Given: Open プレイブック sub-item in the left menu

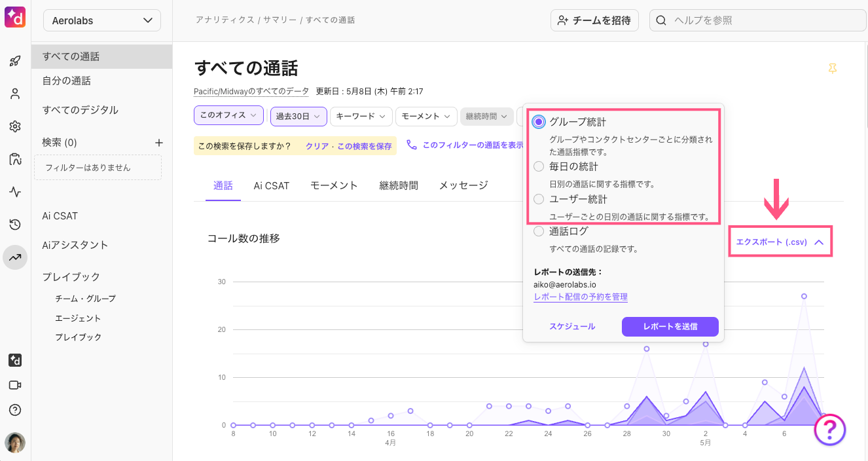Looking at the screenshot, I should 78,337.
